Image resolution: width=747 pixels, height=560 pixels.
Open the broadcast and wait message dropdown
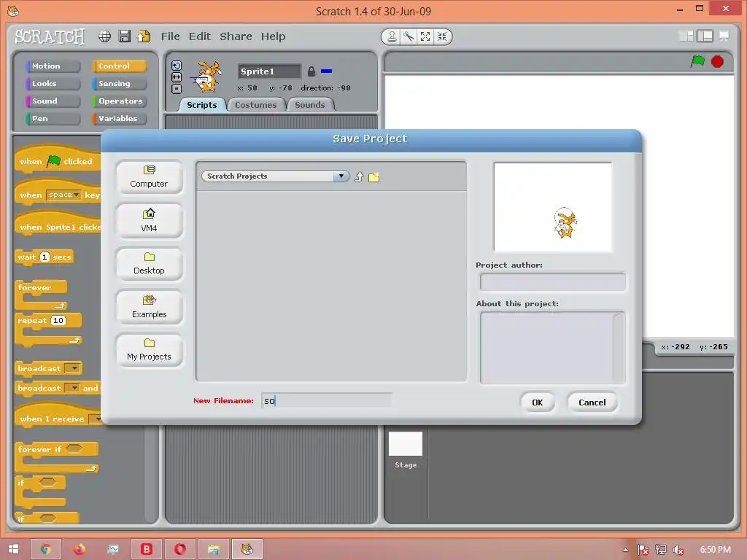click(x=72, y=388)
